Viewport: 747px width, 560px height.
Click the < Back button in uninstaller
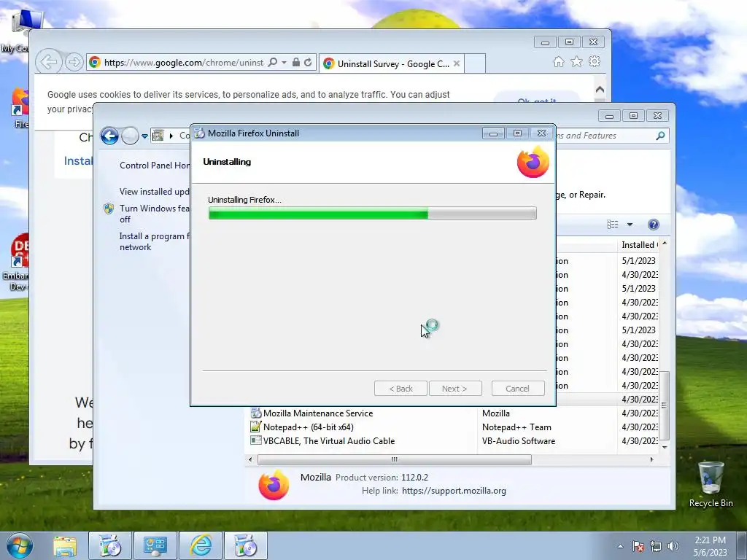(400, 389)
